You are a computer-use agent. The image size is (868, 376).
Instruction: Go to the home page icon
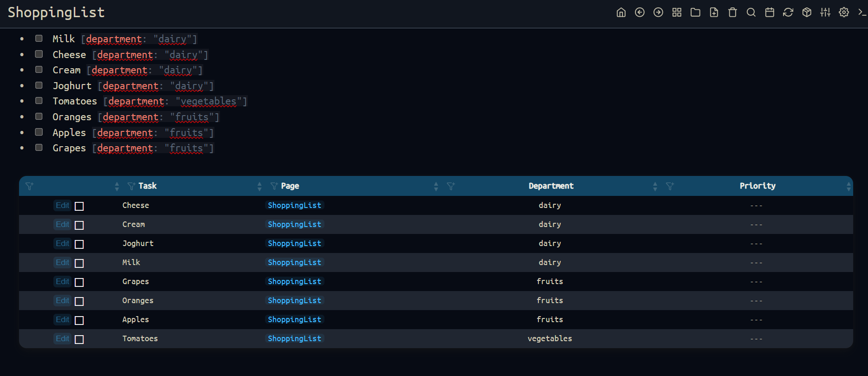coord(621,13)
